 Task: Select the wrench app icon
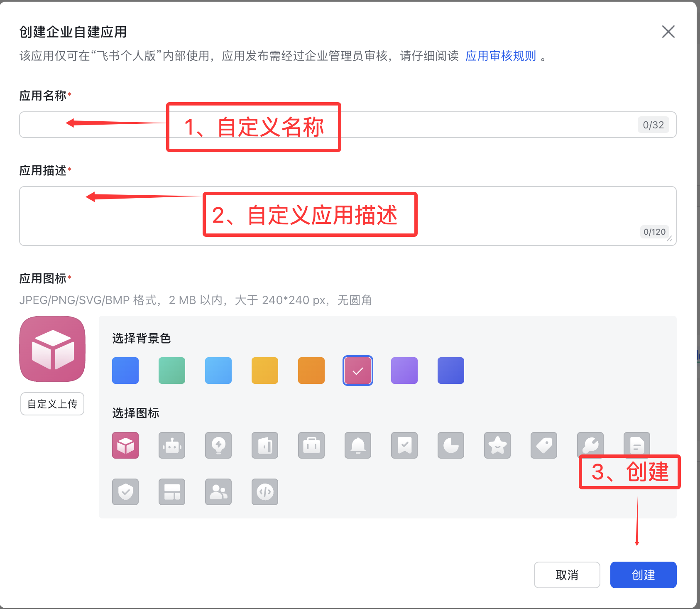tap(590, 445)
